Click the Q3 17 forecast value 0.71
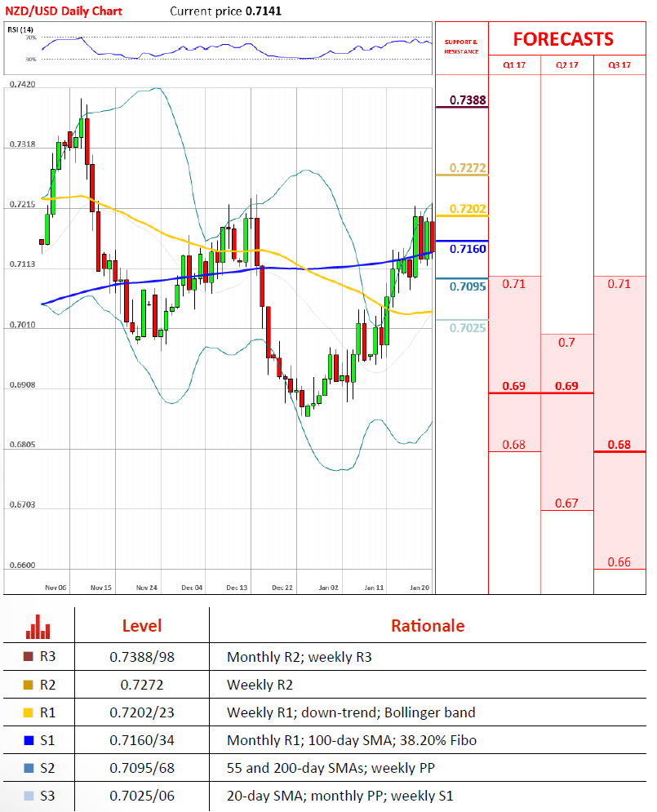 pos(619,284)
